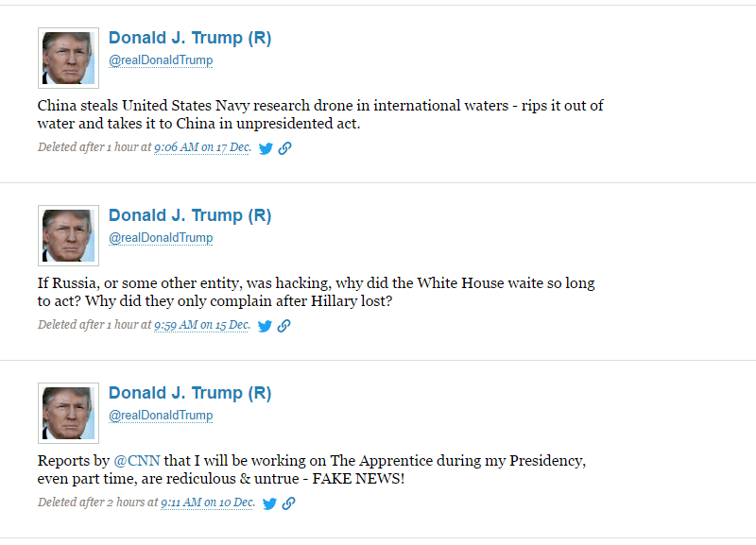
Task: Click the profile thumbnail beside the China drone tweet
Action: (x=68, y=58)
